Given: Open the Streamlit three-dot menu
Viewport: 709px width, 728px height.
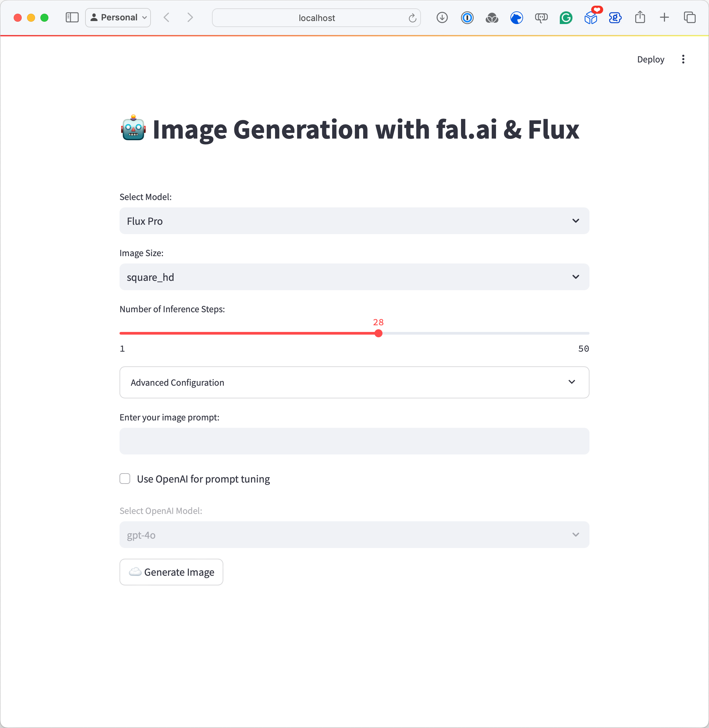Looking at the screenshot, I should point(683,59).
